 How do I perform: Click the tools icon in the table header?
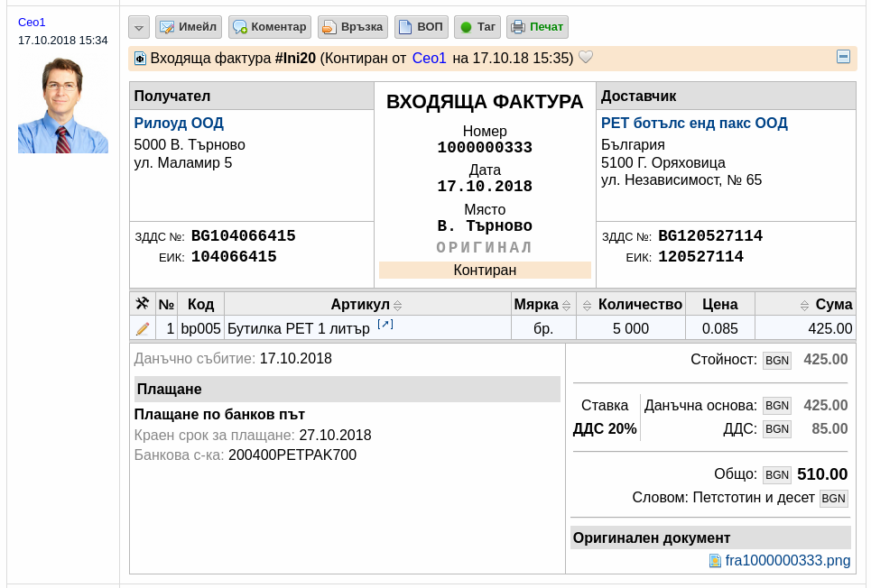tap(143, 304)
